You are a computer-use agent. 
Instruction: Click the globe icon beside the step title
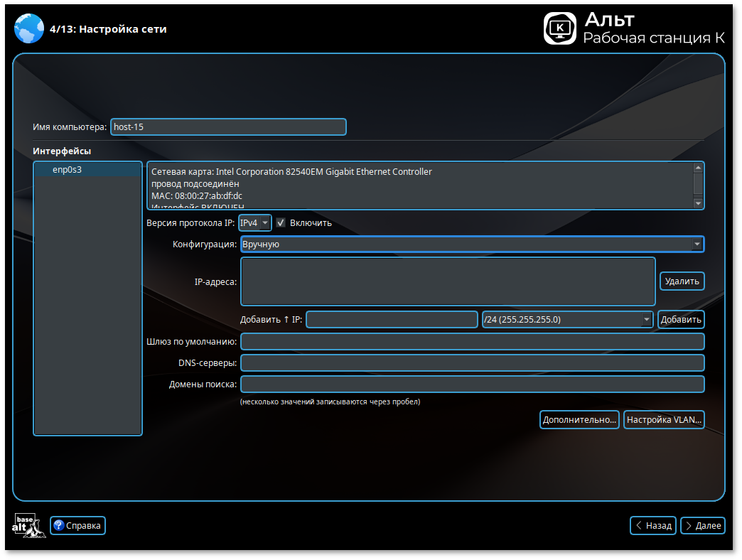[29, 29]
